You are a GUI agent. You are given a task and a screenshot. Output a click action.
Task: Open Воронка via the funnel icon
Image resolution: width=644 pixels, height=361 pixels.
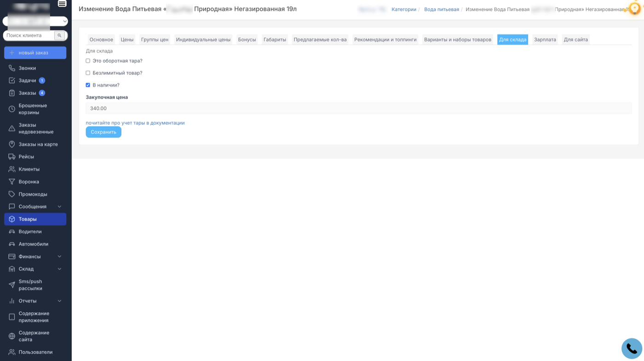(12, 181)
